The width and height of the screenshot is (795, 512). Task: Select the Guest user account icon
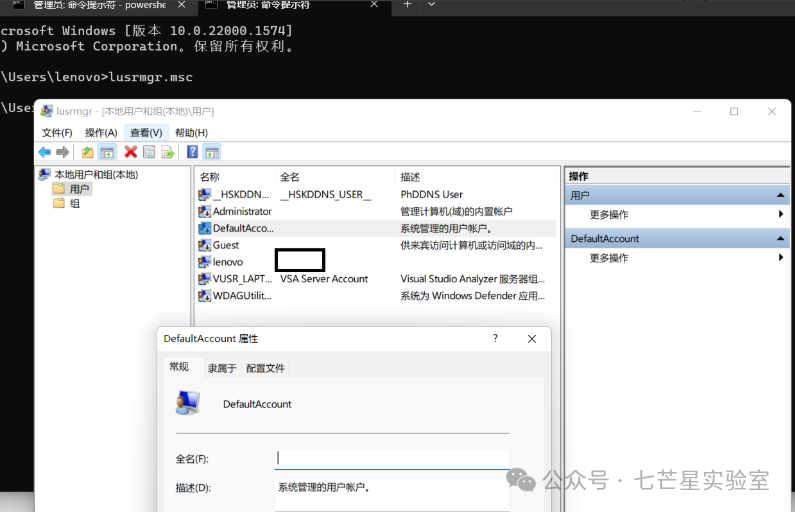coord(204,245)
